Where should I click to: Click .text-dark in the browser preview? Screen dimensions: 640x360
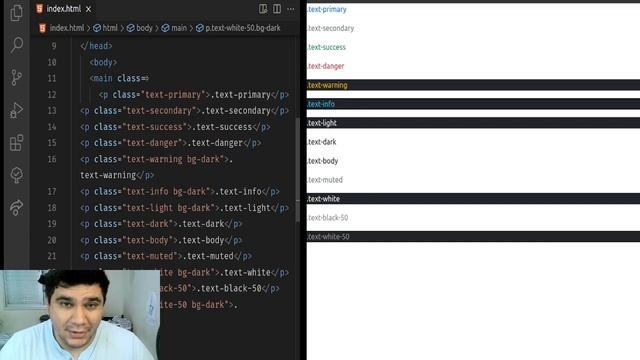tap(322, 142)
